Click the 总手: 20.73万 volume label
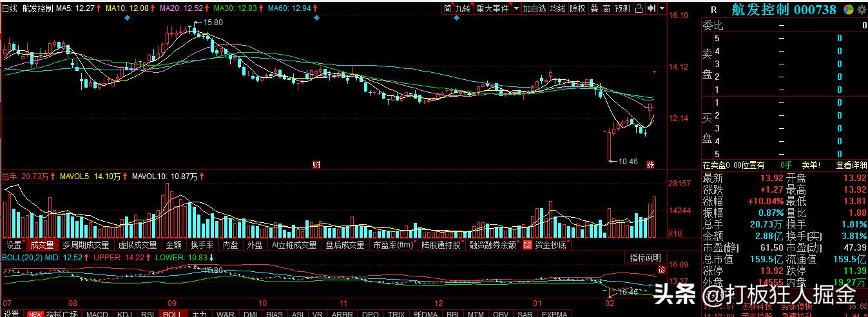This screenshot has height=317, width=868. coord(25,175)
